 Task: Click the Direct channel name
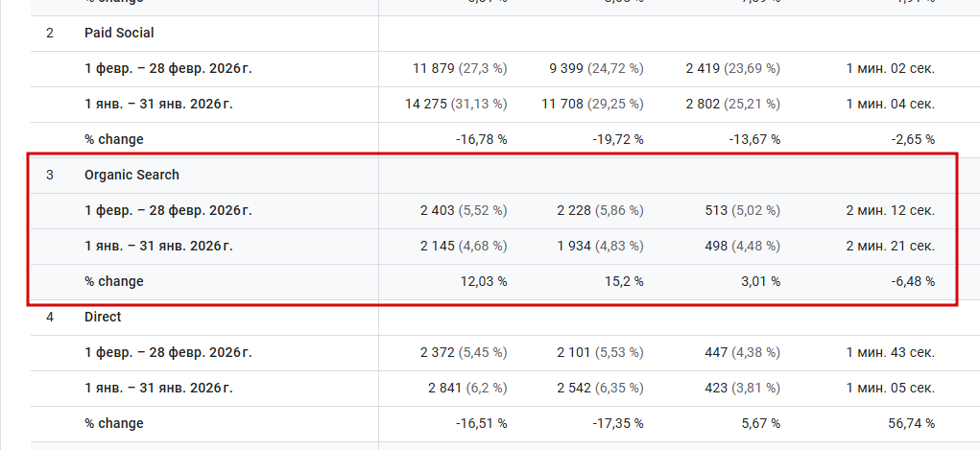pos(103,317)
